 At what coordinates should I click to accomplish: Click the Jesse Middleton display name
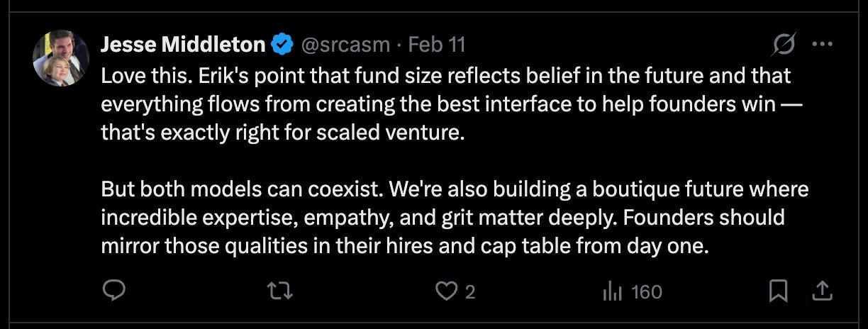click(184, 45)
